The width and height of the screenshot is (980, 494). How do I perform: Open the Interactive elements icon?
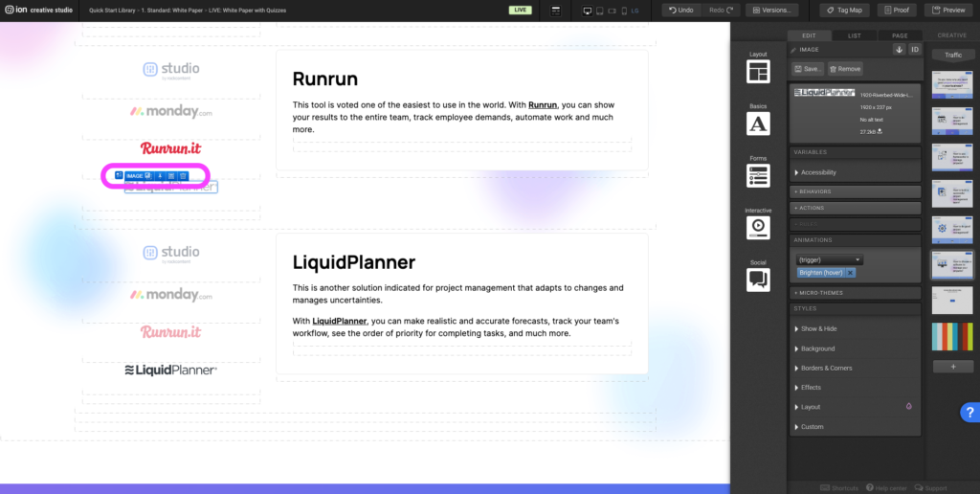(x=758, y=227)
